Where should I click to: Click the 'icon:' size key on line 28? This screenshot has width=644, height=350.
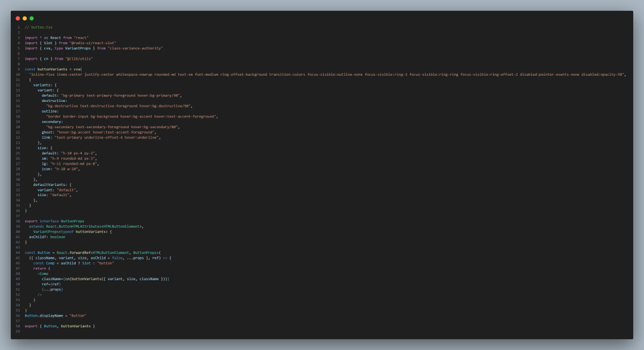[x=47, y=169]
